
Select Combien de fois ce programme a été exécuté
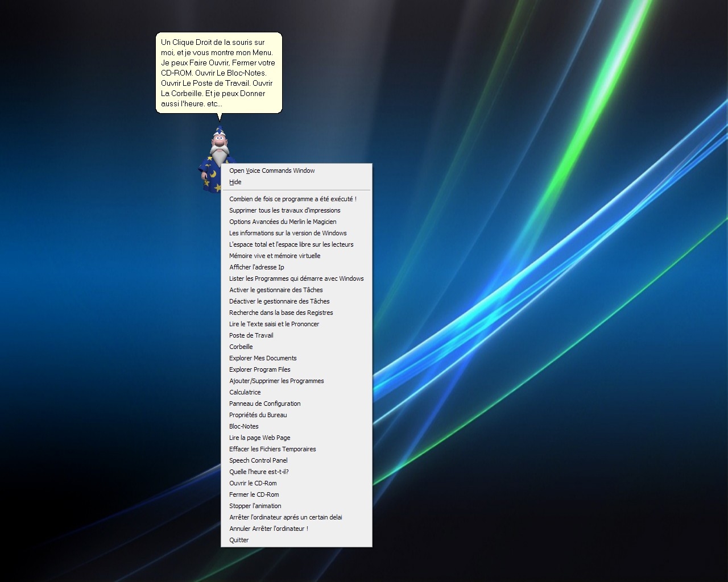point(296,199)
